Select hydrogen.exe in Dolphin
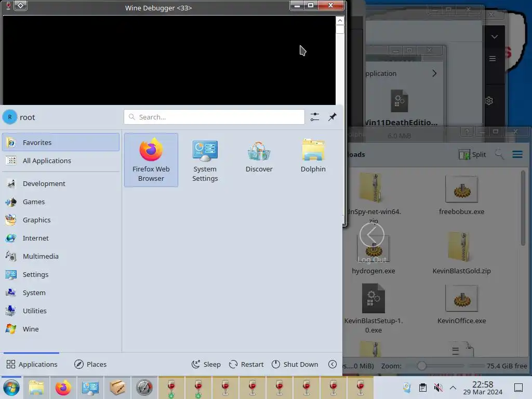The image size is (532, 399). (373, 255)
